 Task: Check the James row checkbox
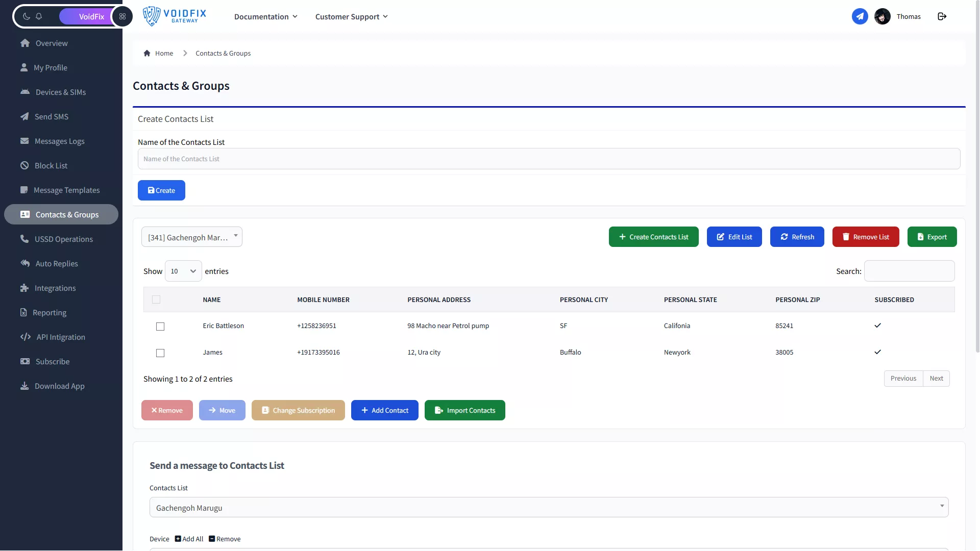(x=160, y=353)
